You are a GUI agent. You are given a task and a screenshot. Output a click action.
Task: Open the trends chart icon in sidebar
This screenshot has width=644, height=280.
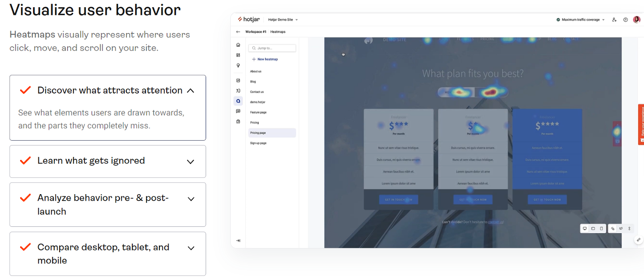(238, 81)
